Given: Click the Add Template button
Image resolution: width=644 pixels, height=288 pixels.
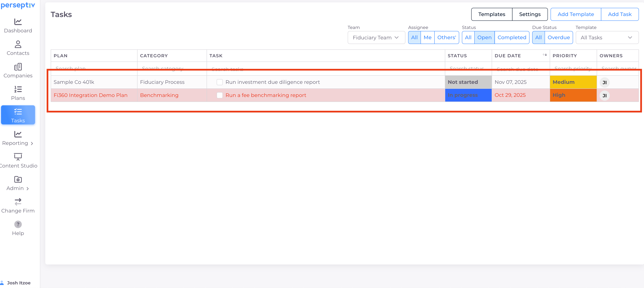Looking at the screenshot, I should pos(576,14).
